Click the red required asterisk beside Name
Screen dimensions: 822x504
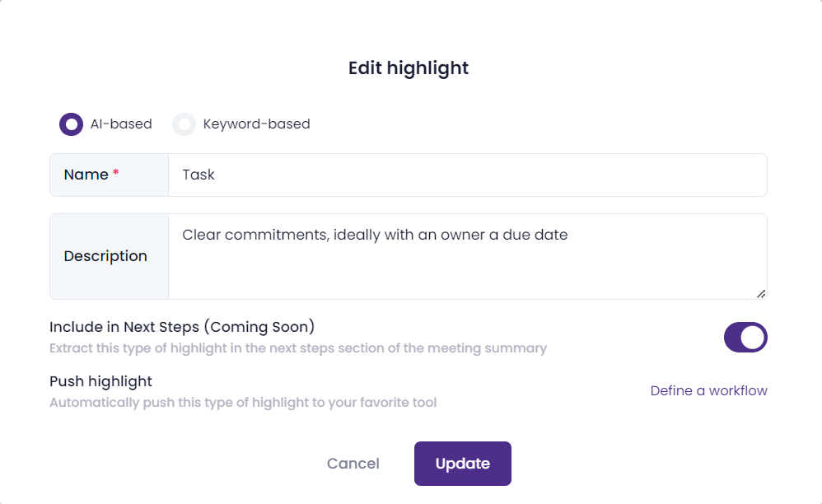116,174
